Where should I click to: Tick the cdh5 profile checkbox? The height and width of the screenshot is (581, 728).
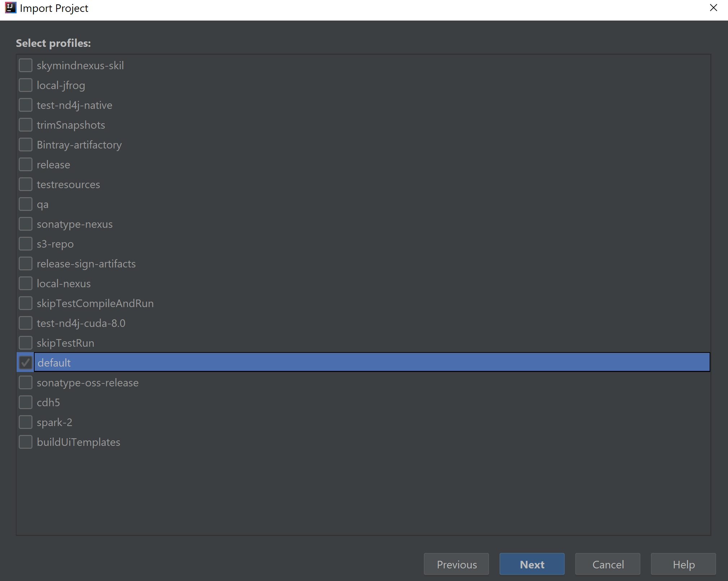pos(26,402)
